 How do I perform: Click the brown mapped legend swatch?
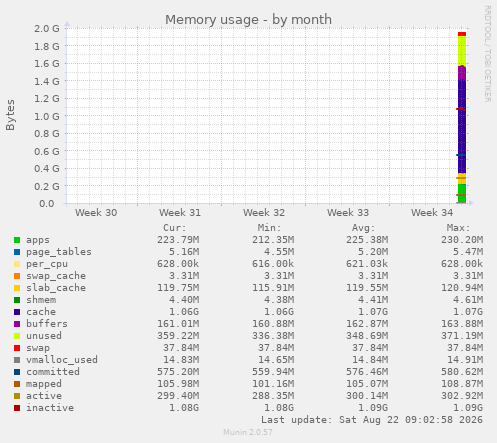[x=17, y=384]
